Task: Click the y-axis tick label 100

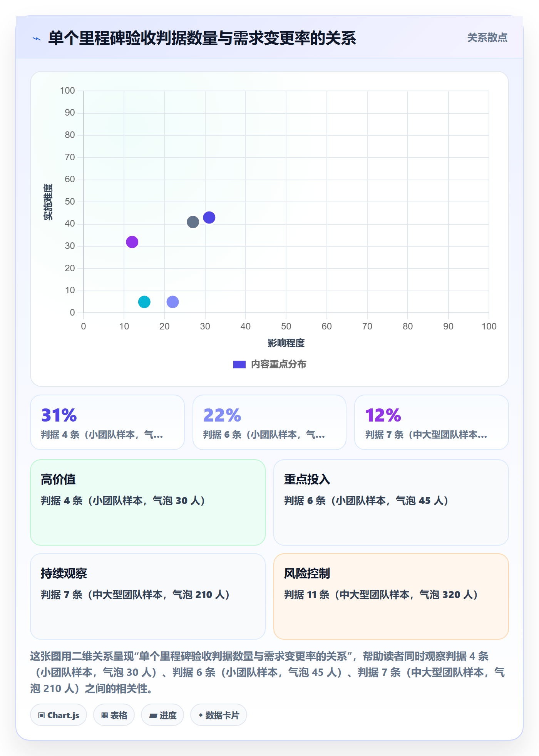Action: [67, 91]
